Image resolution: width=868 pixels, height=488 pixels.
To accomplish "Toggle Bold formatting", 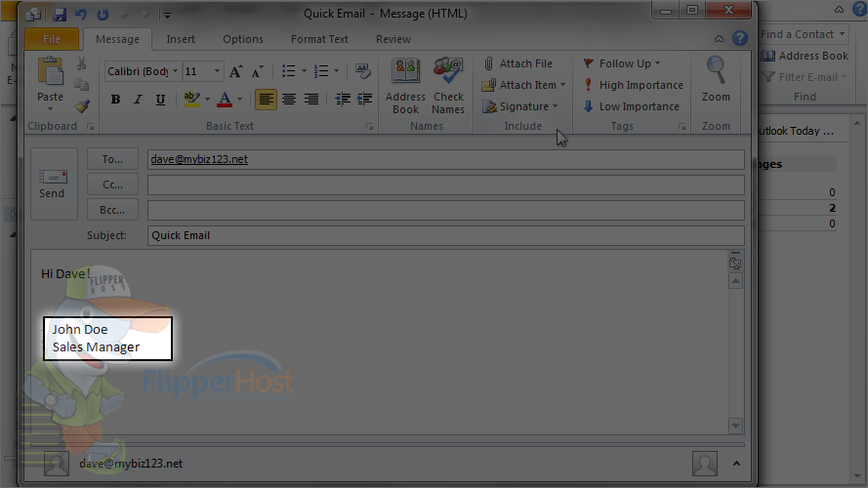I will pyautogui.click(x=115, y=100).
